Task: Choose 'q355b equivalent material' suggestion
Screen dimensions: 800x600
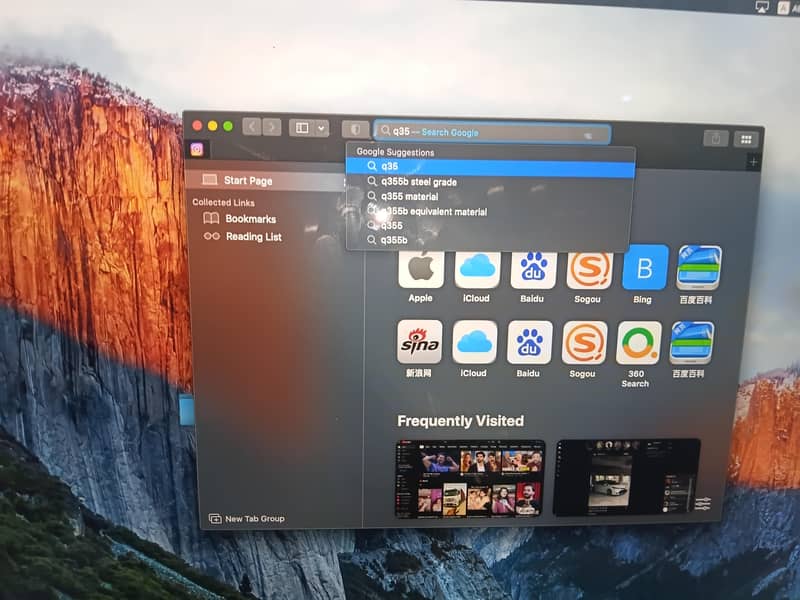Action: click(x=490, y=211)
